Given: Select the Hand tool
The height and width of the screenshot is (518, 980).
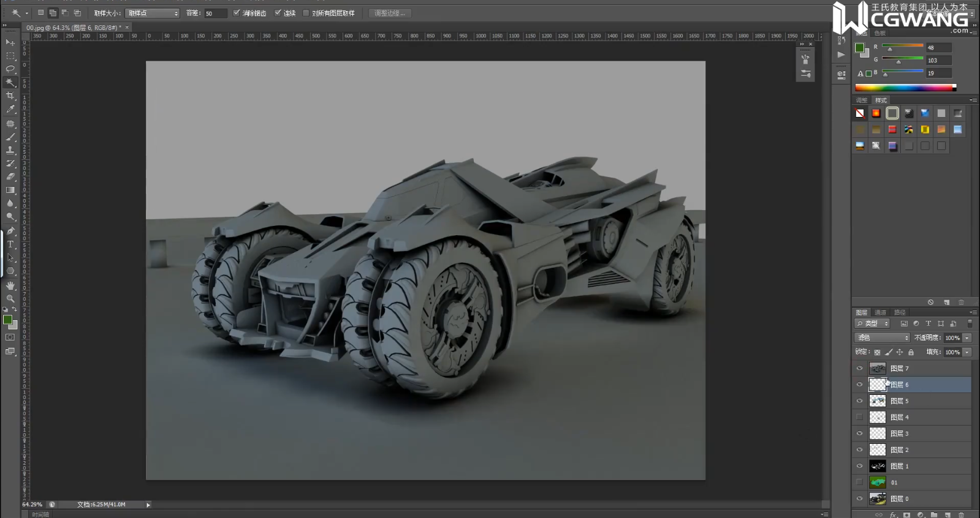Looking at the screenshot, I should 10,285.
